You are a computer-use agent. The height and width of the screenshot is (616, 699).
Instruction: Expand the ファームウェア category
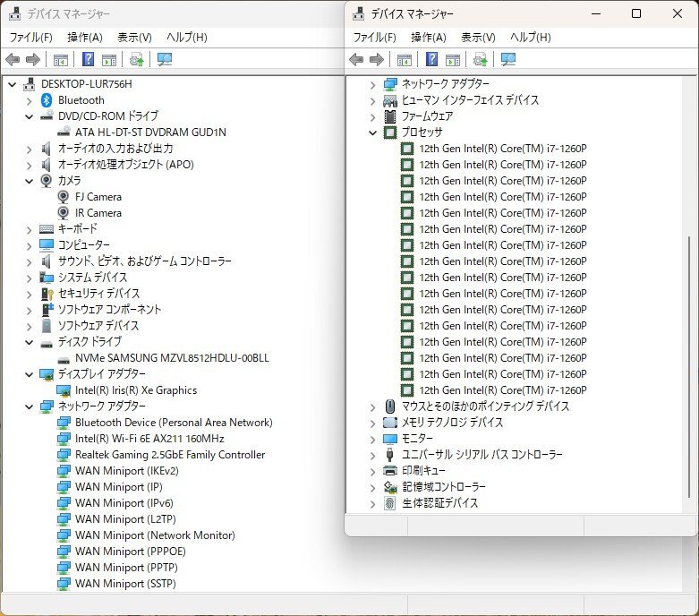point(373,116)
